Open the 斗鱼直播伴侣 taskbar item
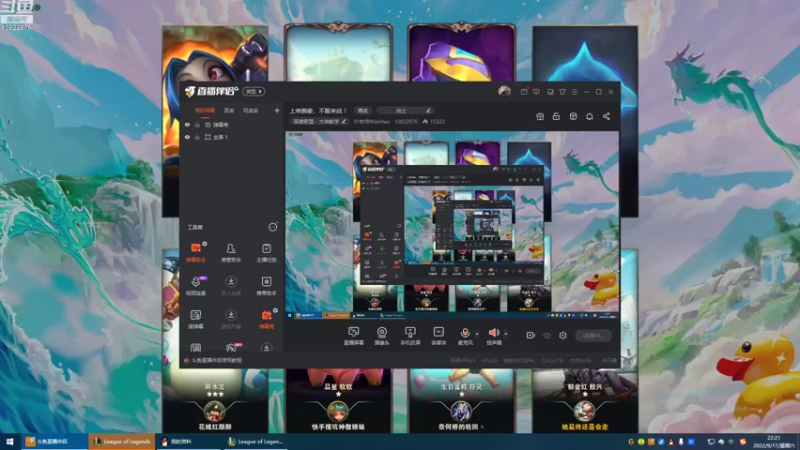The image size is (800, 450). click(54, 441)
